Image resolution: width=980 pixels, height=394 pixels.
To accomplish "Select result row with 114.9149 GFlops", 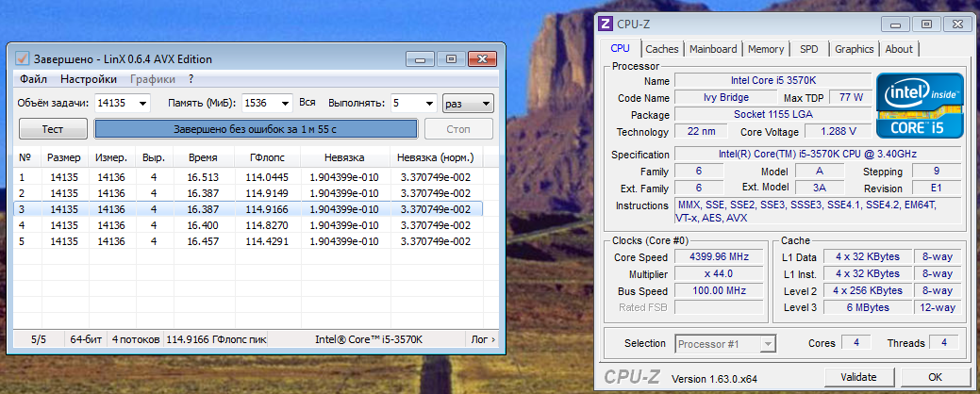I will click(248, 193).
